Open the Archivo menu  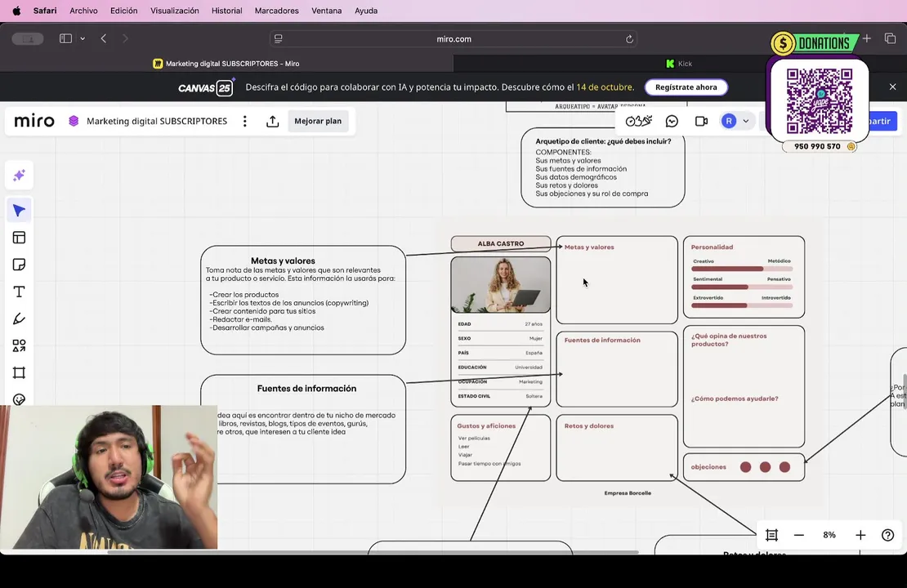click(x=83, y=11)
